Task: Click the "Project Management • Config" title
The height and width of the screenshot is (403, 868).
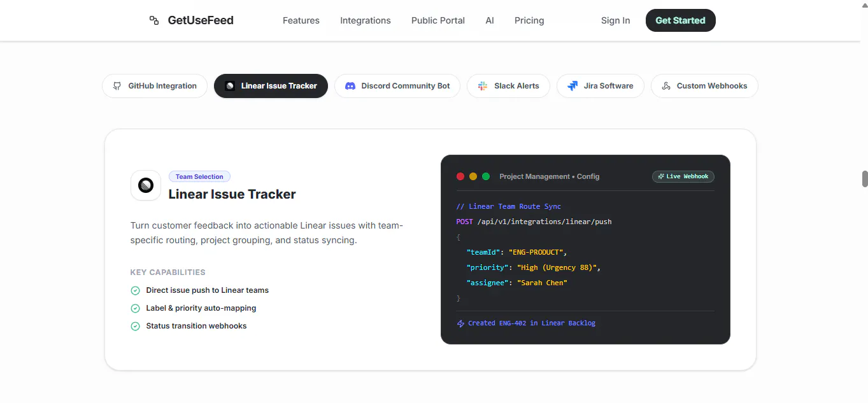Action: pyautogui.click(x=550, y=176)
